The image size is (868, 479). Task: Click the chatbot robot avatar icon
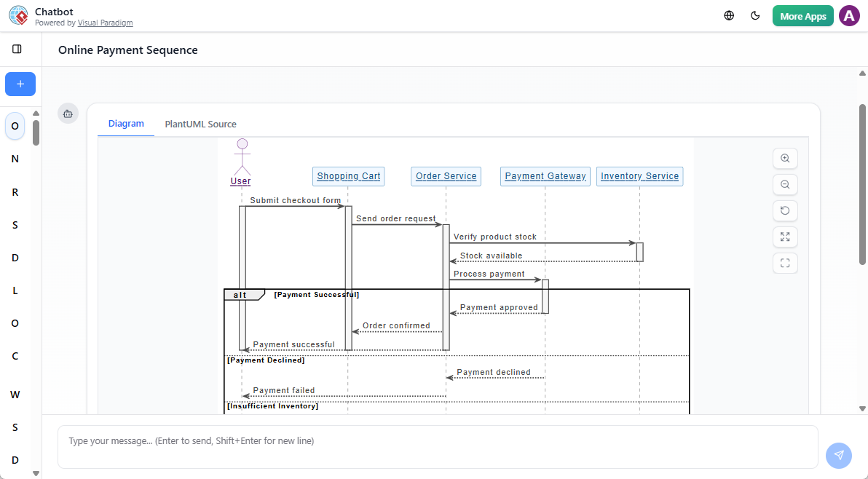point(68,114)
